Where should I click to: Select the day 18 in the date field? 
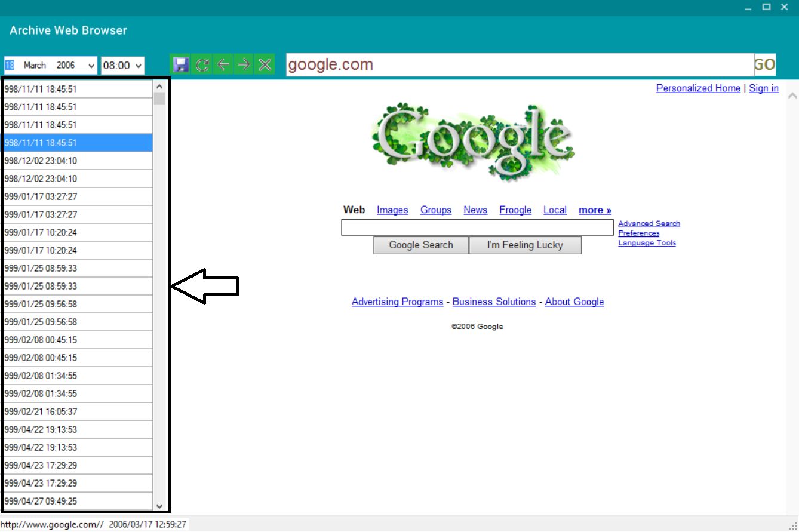pyautogui.click(x=10, y=65)
